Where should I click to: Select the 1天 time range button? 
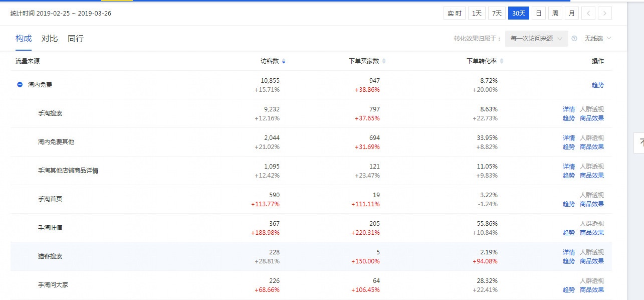(x=476, y=13)
